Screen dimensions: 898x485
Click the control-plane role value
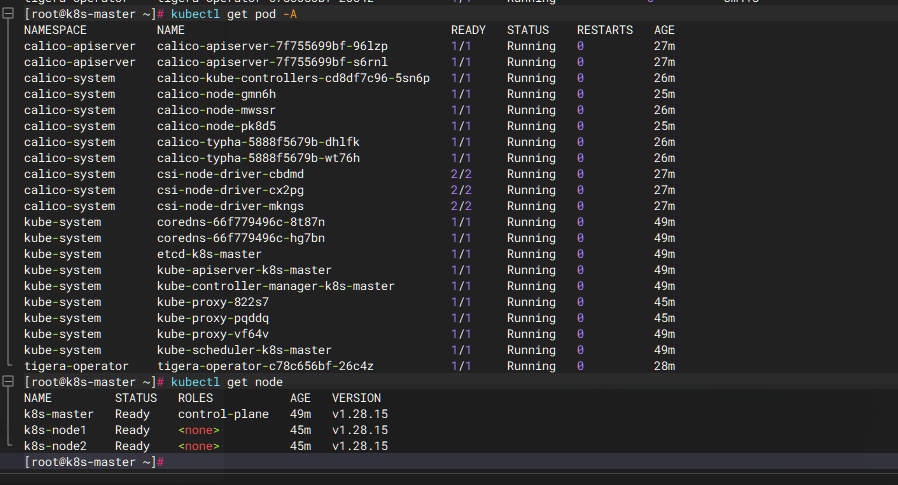[223, 414]
